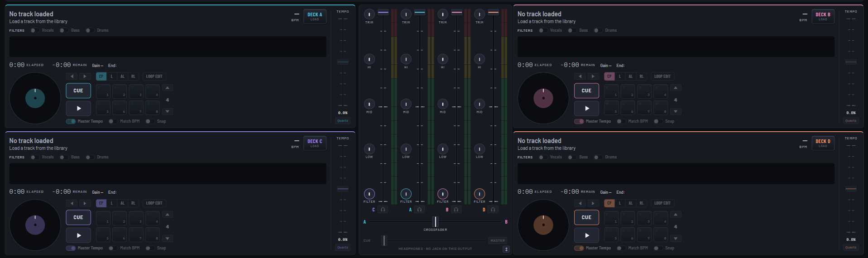
Task: Click the DECK D load button
Action: click(x=823, y=143)
